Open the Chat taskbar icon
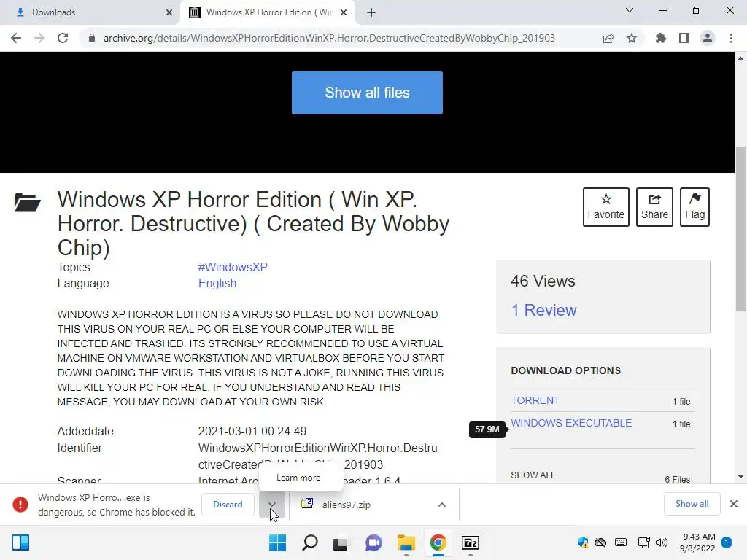 point(373,542)
